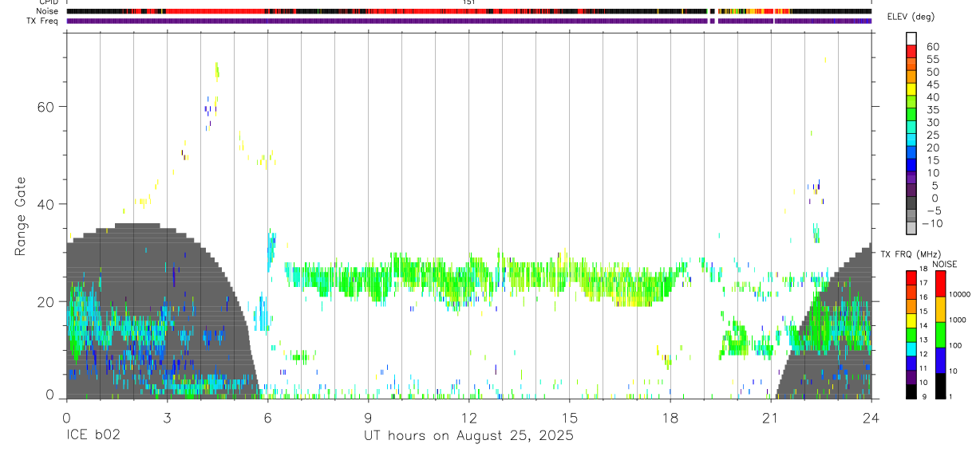980x452 pixels.
Task: Select the black bottom swatch of the TX FRQ bar
Action: coord(911,391)
